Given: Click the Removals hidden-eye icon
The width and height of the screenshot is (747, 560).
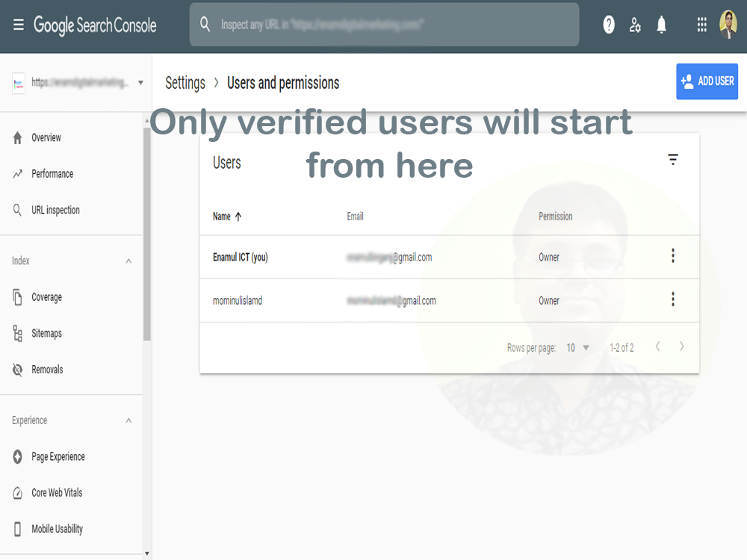Looking at the screenshot, I should coord(18,370).
